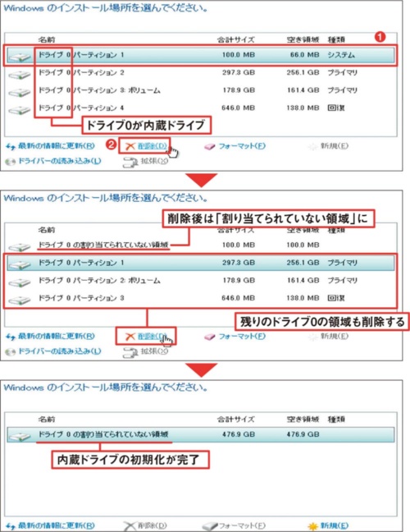
Task: Select ドライブ 0 パーティション 3 name, middle screenshot
Action: 81,298
